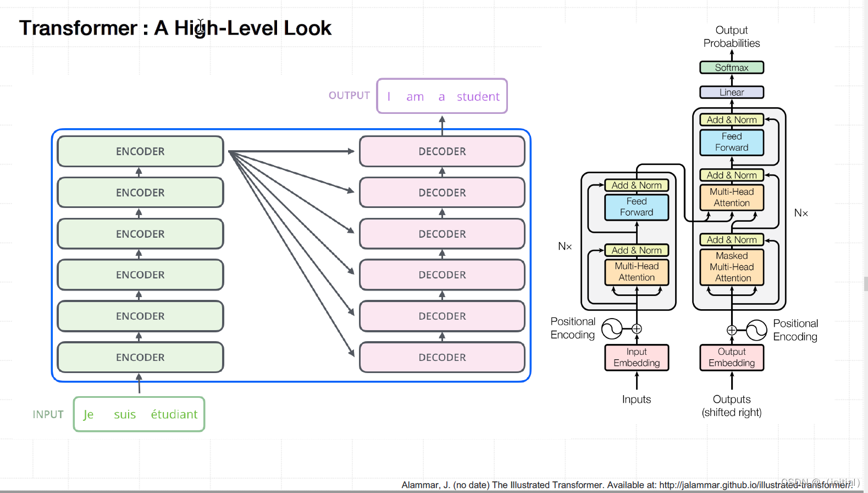Screen dimensions: 868x493
Task: Click the "Inputs" label below Input Embedding
Action: pyautogui.click(x=637, y=399)
